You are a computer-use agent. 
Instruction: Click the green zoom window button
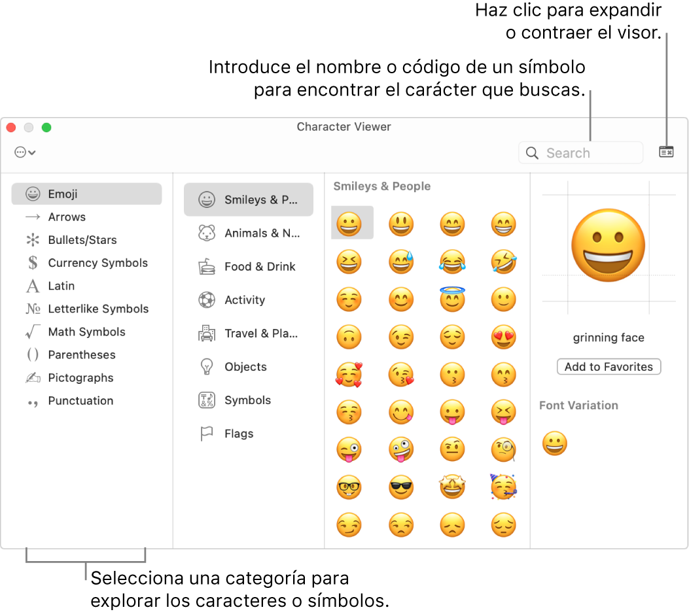tap(46, 128)
